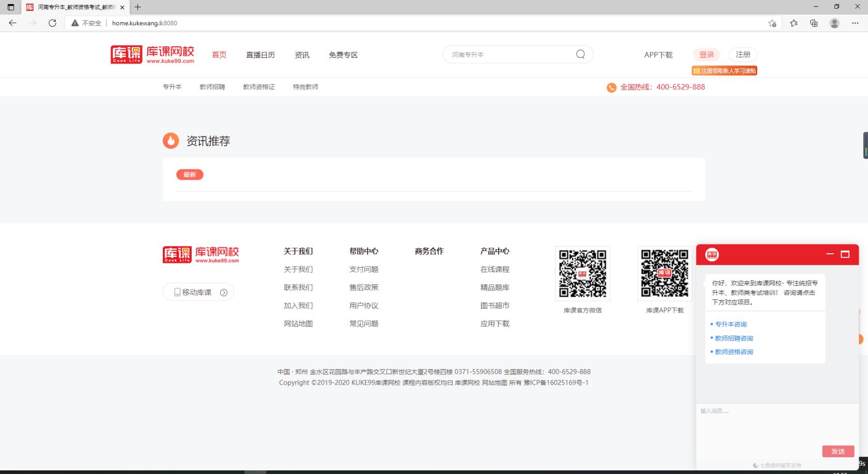Screen dimensions: 868x474
Task: Open the favorites list icon
Action: (794, 23)
